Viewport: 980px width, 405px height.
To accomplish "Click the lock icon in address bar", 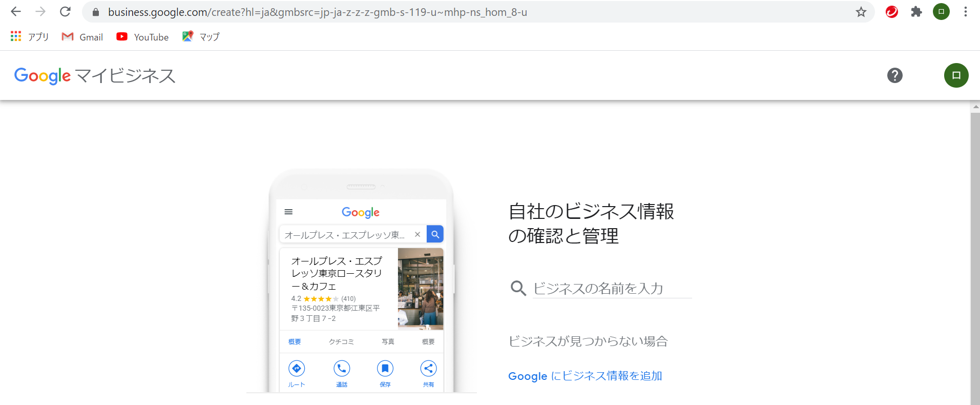I will pyautogui.click(x=95, y=12).
